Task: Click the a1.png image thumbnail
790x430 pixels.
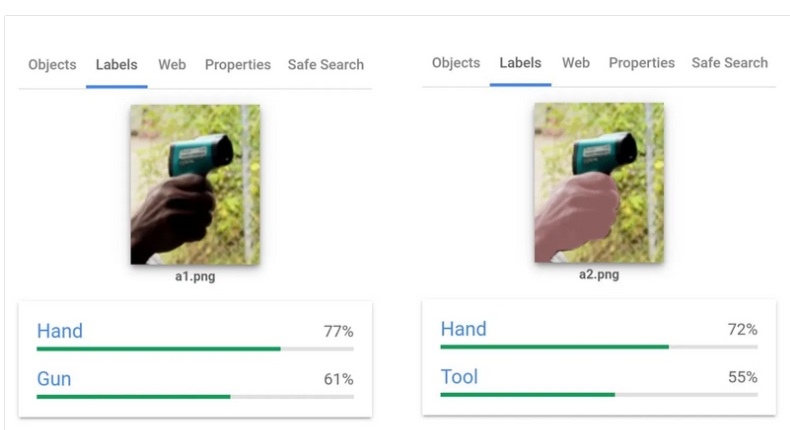Action: (195, 185)
